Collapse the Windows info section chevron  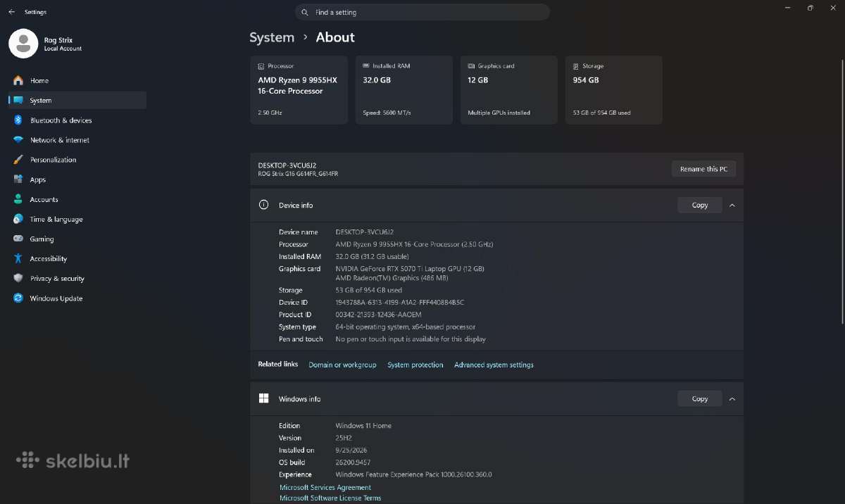click(732, 398)
